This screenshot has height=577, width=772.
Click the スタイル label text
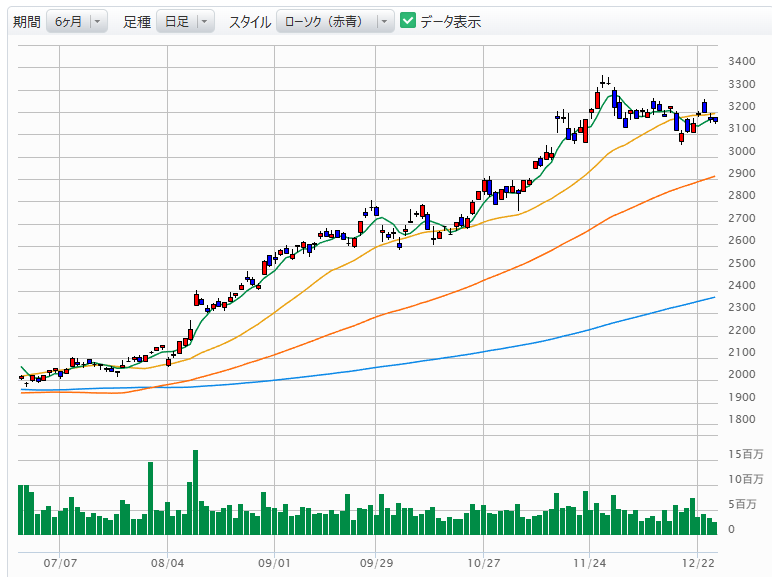click(248, 21)
